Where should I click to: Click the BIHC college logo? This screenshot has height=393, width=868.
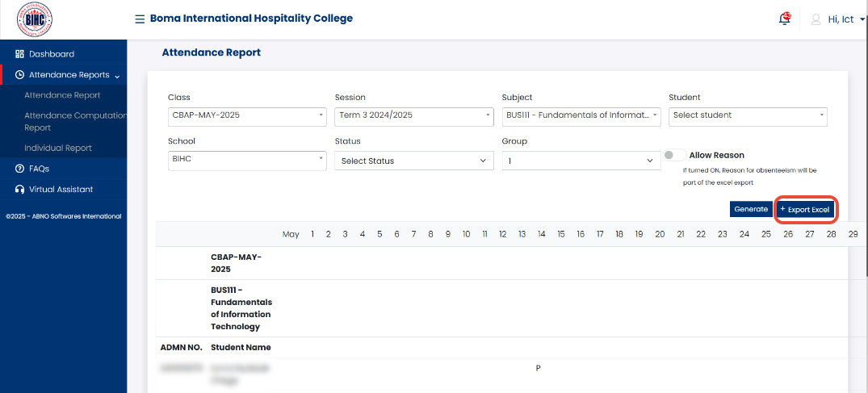coord(35,19)
